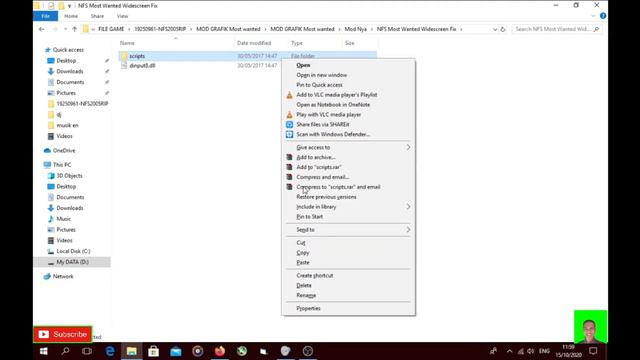Viewport: 640px width, 360px height.
Task: Open the Mail app from the taskbar
Action: click(176, 351)
